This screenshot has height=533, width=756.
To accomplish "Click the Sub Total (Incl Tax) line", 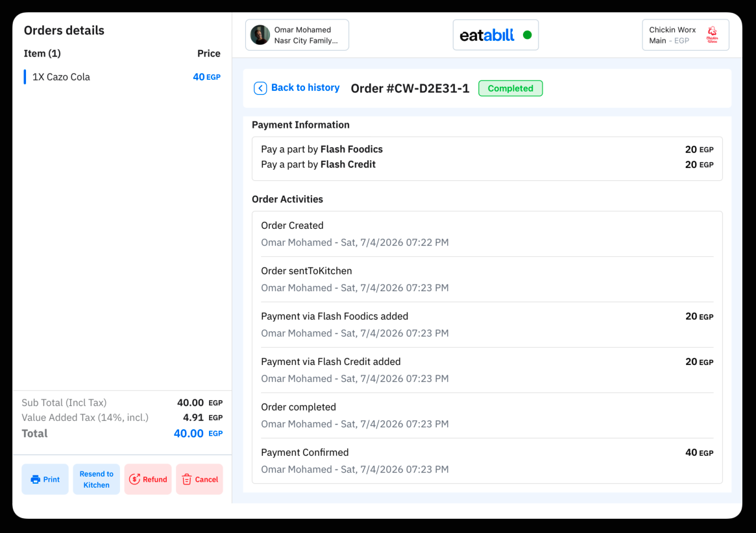I will coord(122,403).
